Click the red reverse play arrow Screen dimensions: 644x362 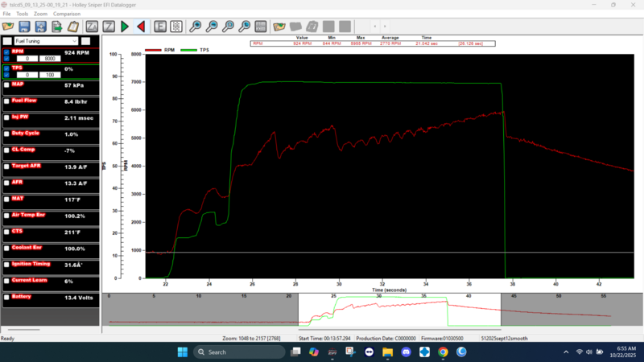click(x=141, y=27)
